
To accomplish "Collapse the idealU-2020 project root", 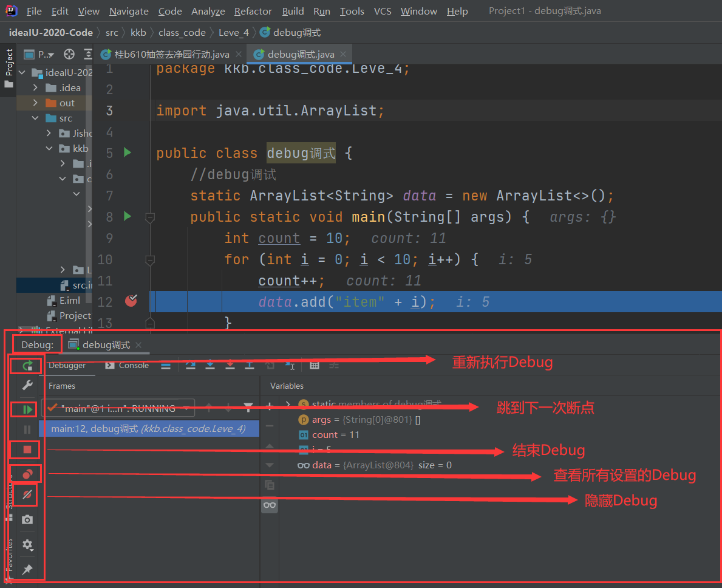I will [x=22, y=72].
